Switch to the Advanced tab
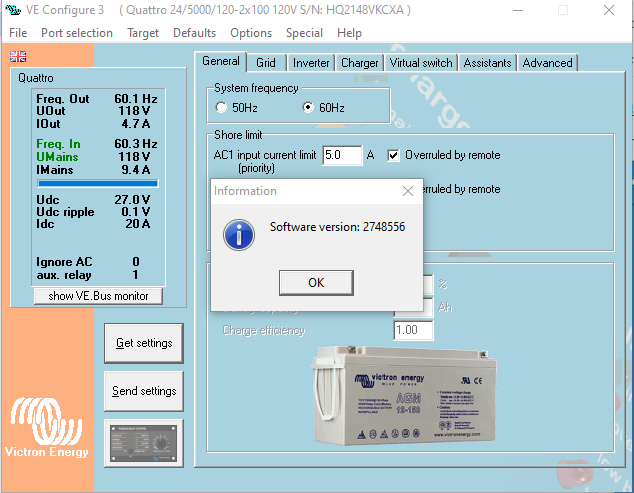634x493 pixels. (x=547, y=63)
